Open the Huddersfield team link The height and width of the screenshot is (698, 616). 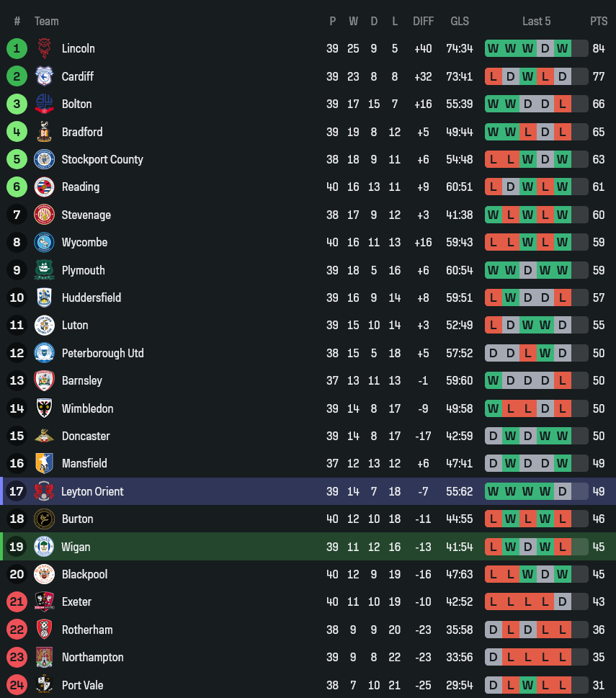(91, 297)
